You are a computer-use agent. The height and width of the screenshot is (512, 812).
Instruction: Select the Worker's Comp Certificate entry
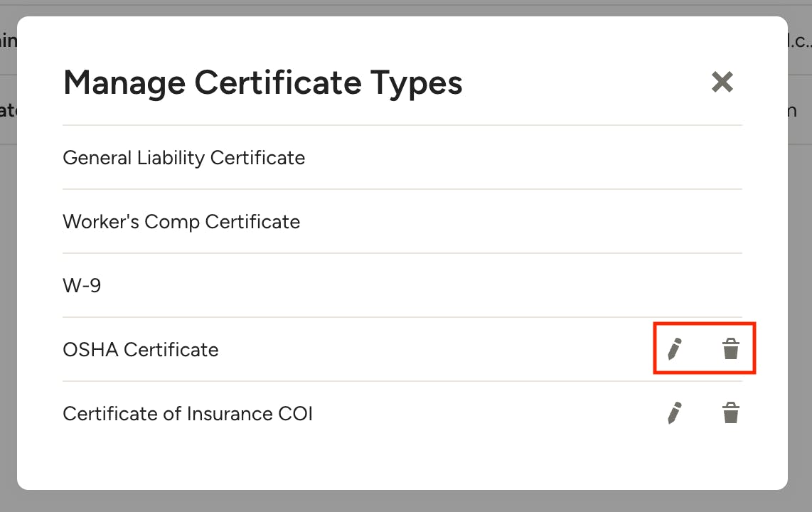[x=181, y=221]
